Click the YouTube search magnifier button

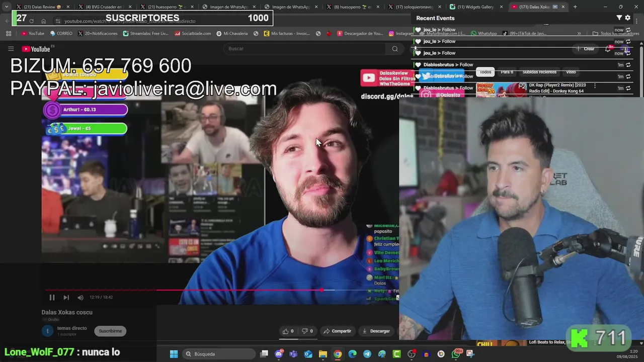tap(395, 49)
